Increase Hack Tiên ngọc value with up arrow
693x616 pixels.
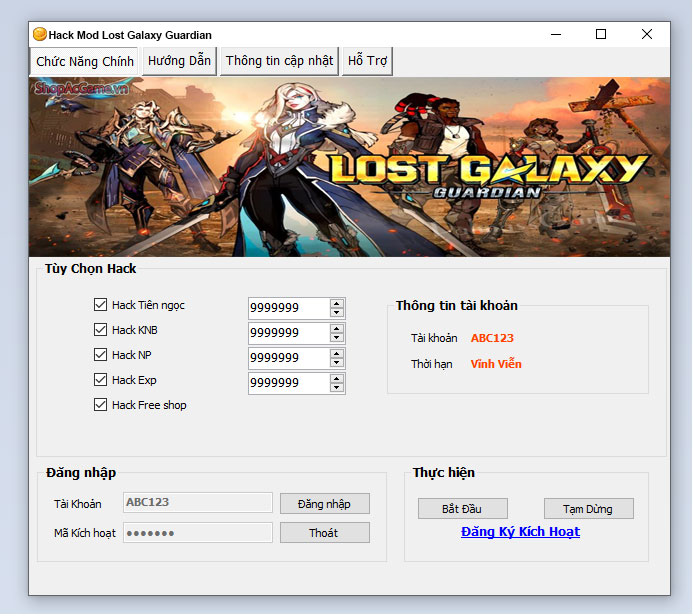(x=337, y=303)
